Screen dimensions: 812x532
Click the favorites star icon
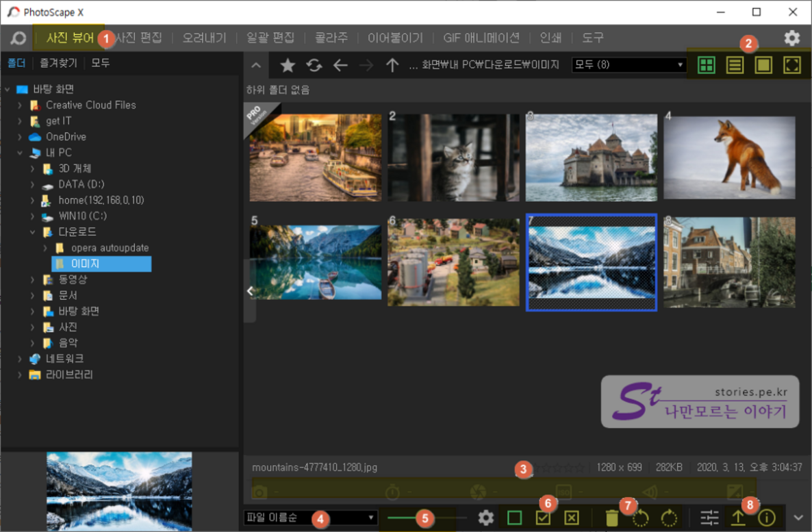click(x=288, y=65)
